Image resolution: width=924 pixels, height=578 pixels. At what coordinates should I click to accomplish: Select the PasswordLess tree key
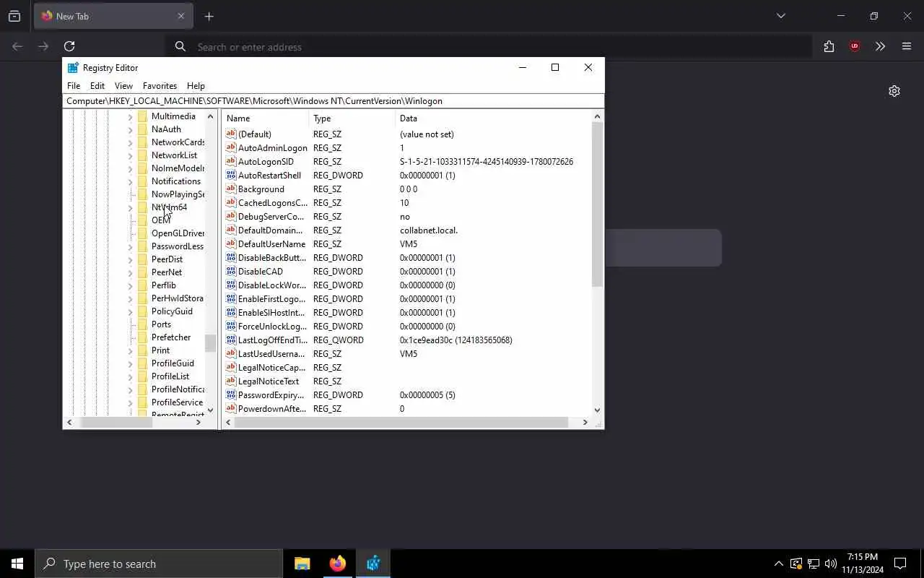coord(178,246)
